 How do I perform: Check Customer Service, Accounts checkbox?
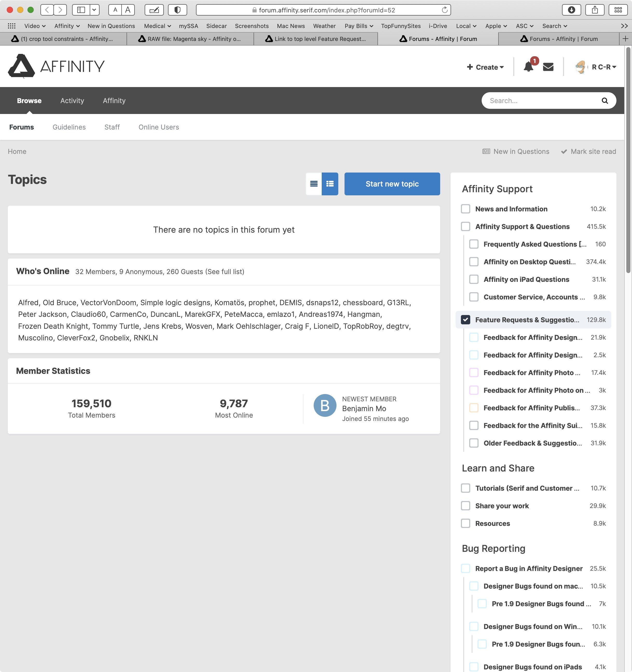474,297
